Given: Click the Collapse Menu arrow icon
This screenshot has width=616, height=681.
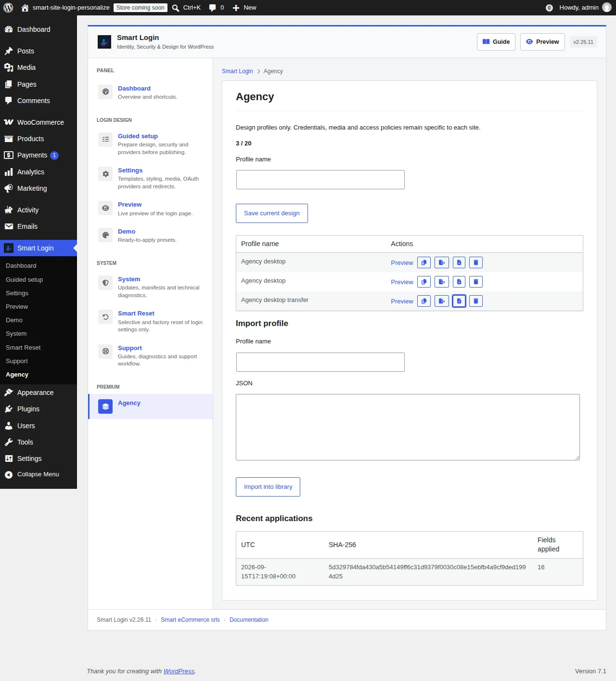Looking at the screenshot, I should (x=9, y=475).
